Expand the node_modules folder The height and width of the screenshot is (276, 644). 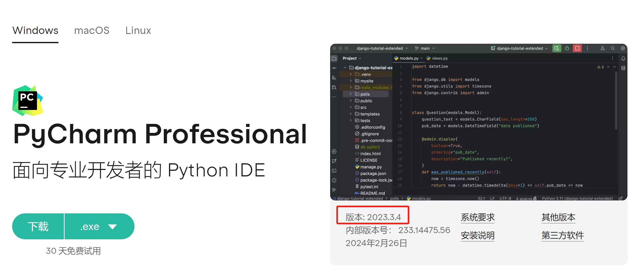[351, 87]
